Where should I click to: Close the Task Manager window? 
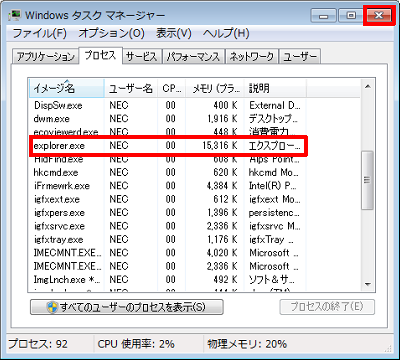379,15
